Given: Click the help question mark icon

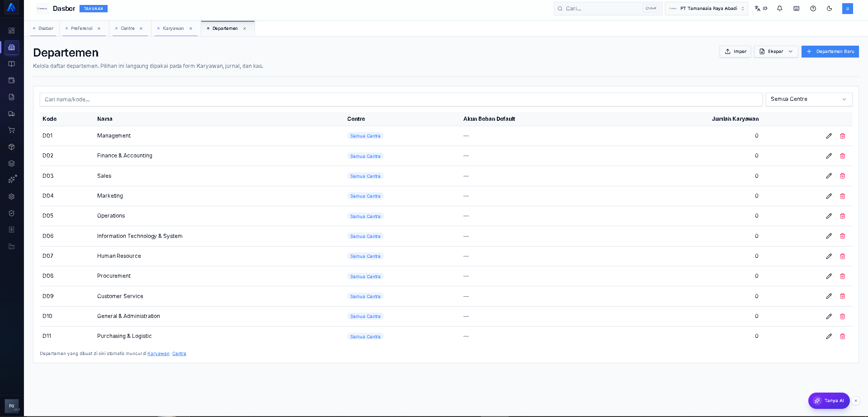Looking at the screenshot, I should [813, 9].
